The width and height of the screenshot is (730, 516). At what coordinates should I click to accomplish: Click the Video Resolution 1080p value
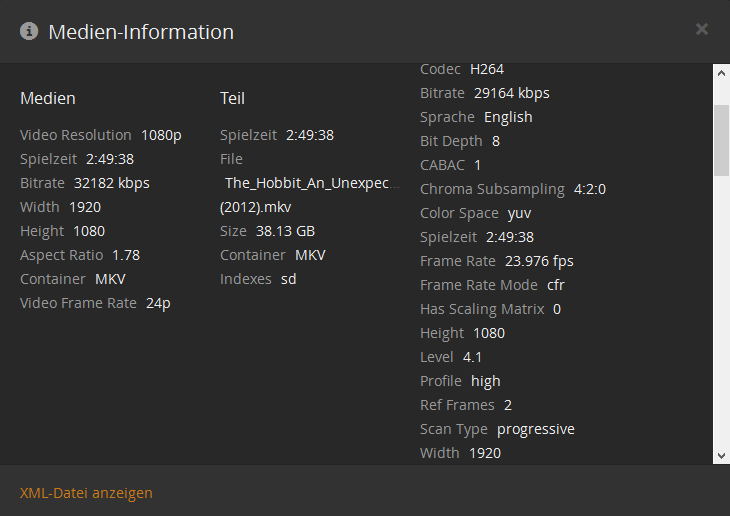[x=161, y=135]
